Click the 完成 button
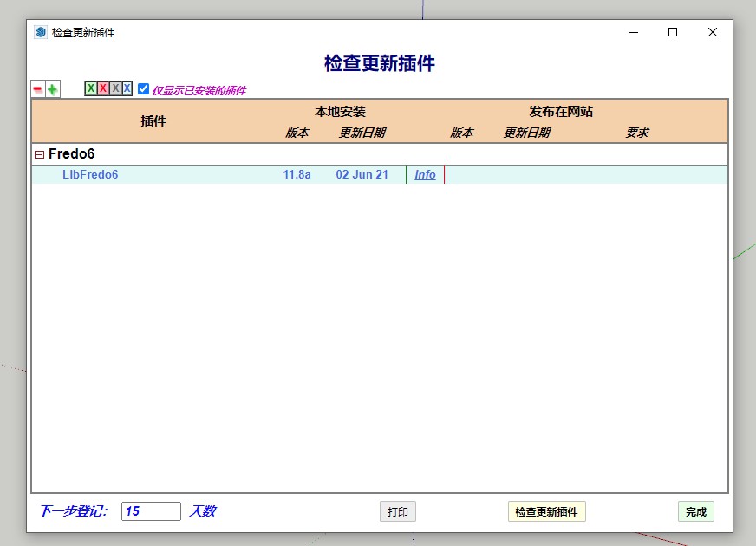Screen dimensions: 756x546 [695, 511]
